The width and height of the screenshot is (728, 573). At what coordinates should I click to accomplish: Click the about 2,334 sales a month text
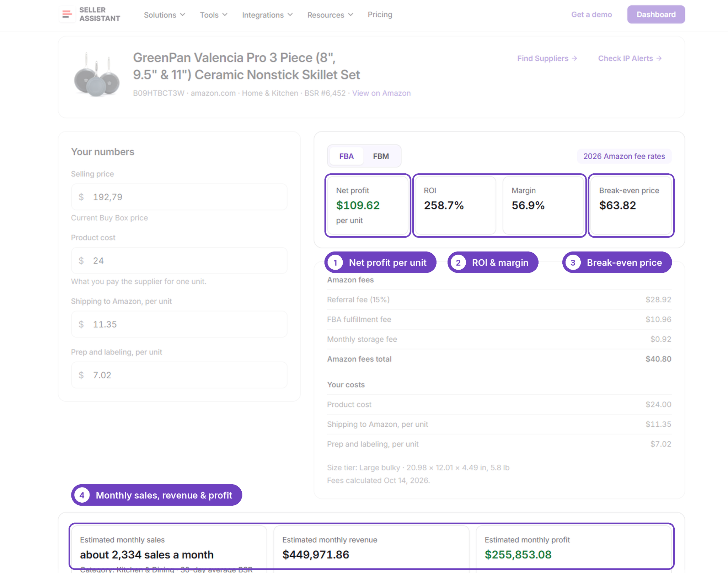pos(147,555)
